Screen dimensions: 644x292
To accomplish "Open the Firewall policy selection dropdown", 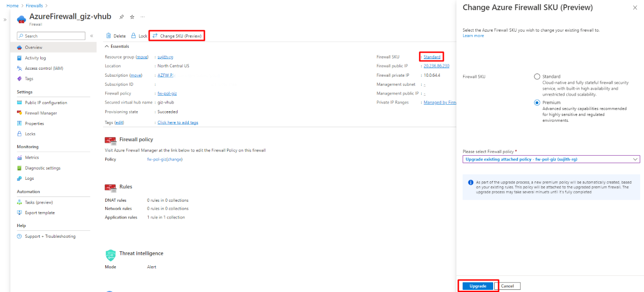I will click(551, 159).
